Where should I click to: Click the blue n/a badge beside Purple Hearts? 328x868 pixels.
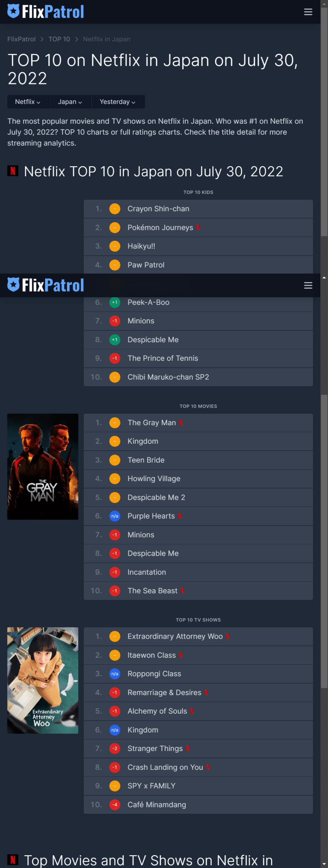pyautogui.click(x=115, y=516)
